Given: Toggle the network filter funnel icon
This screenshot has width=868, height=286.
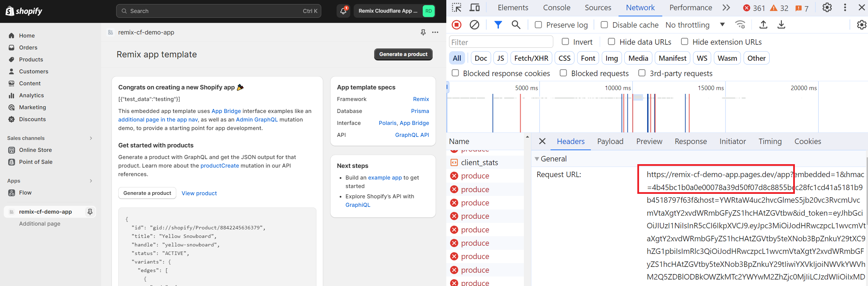Looking at the screenshot, I should [x=498, y=25].
